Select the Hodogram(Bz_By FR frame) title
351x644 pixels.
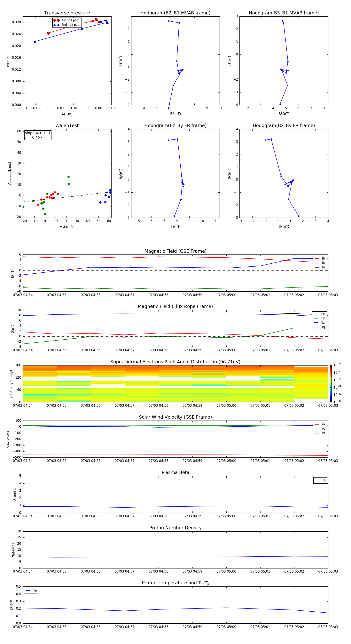point(175,125)
